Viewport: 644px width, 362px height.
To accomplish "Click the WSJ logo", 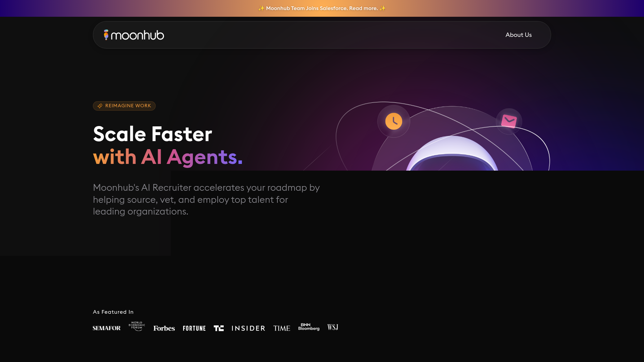I will pos(332,327).
